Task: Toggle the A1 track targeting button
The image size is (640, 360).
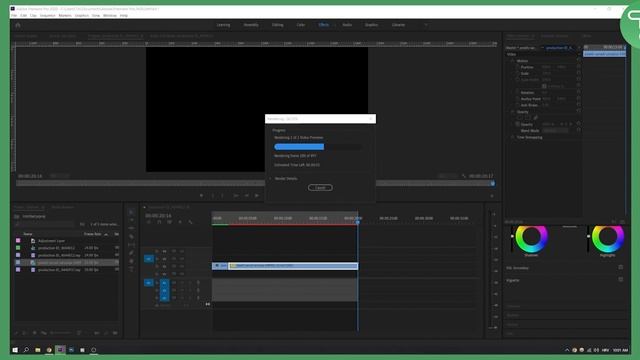Action: (x=164, y=282)
